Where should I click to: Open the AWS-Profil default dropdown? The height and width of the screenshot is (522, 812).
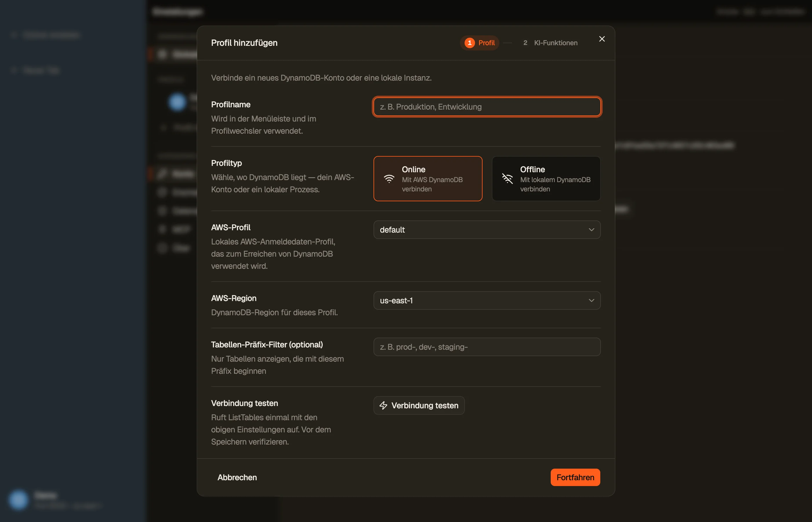point(487,230)
